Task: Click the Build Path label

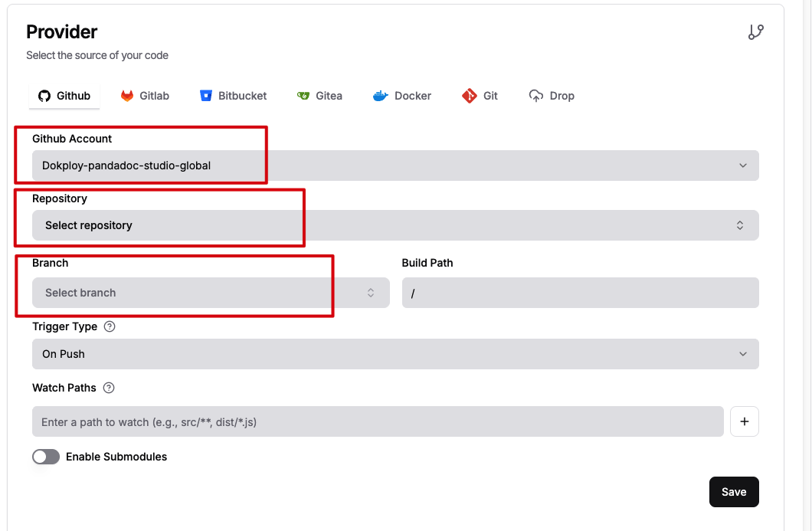Action: click(427, 263)
